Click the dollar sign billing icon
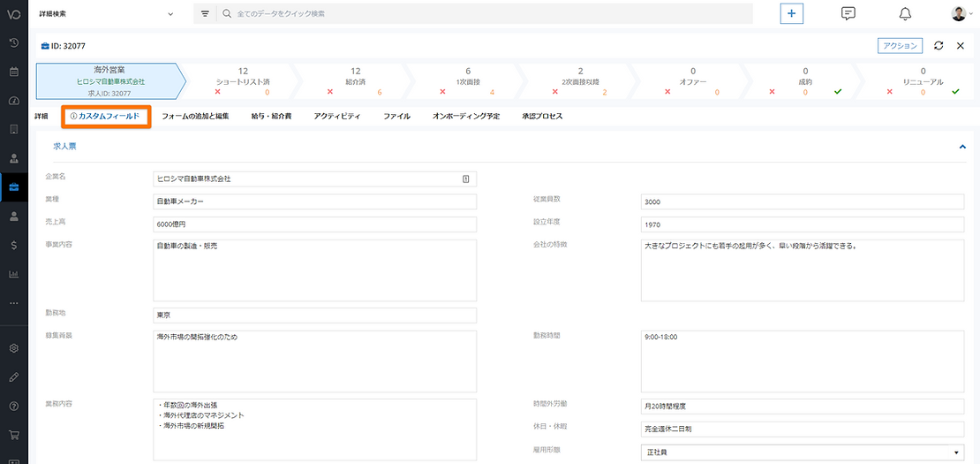This screenshot has width=980, height=464. (14, 245)
